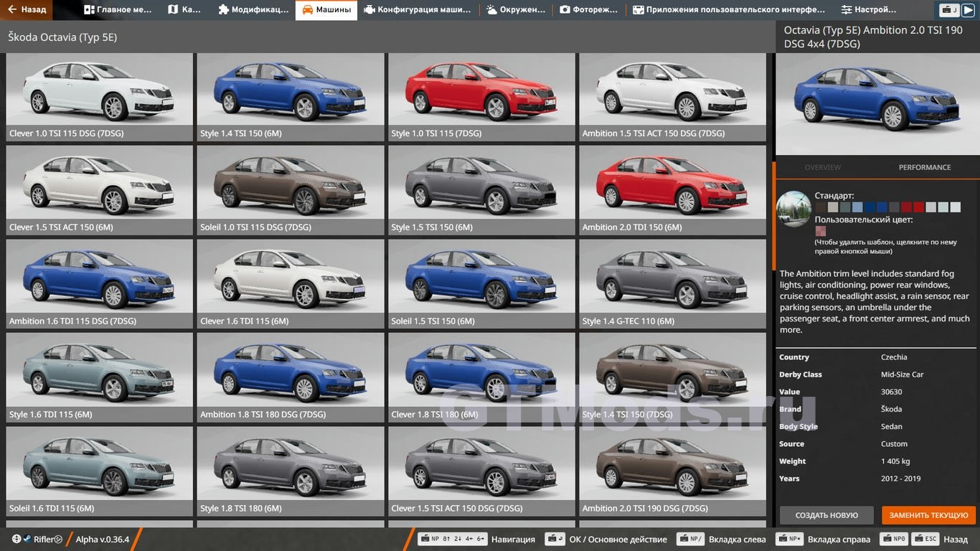Select red Ambition 2.0 TDI 150 (6M)
The image size is (980, 551).
pos(673,191)
